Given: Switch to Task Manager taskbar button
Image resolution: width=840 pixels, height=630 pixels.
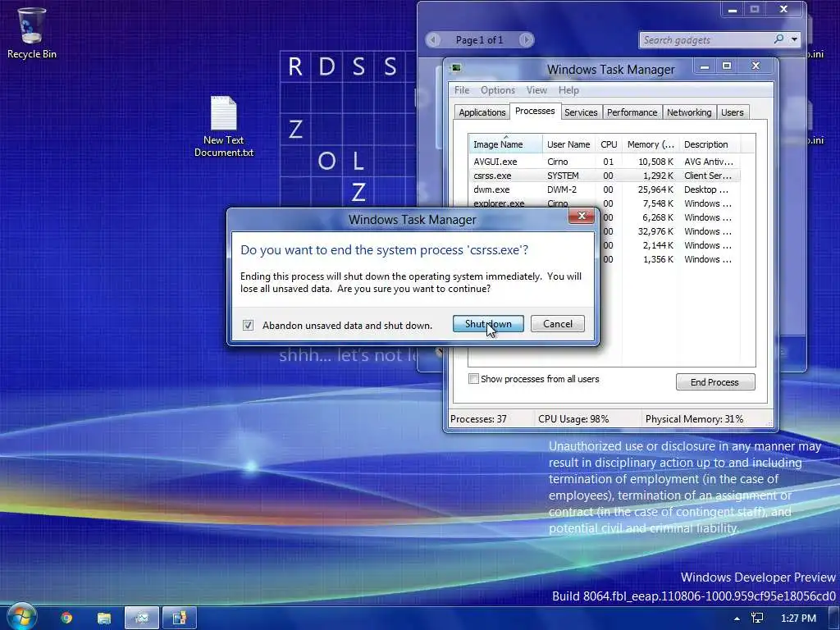Looking at the screenshot, I should 142,619.
